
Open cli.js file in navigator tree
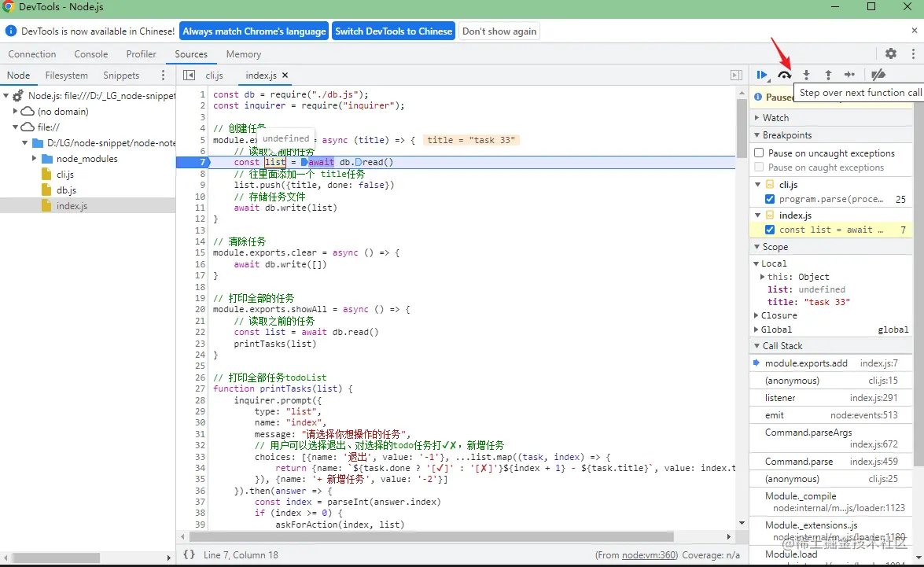click(x=64, y=175)
